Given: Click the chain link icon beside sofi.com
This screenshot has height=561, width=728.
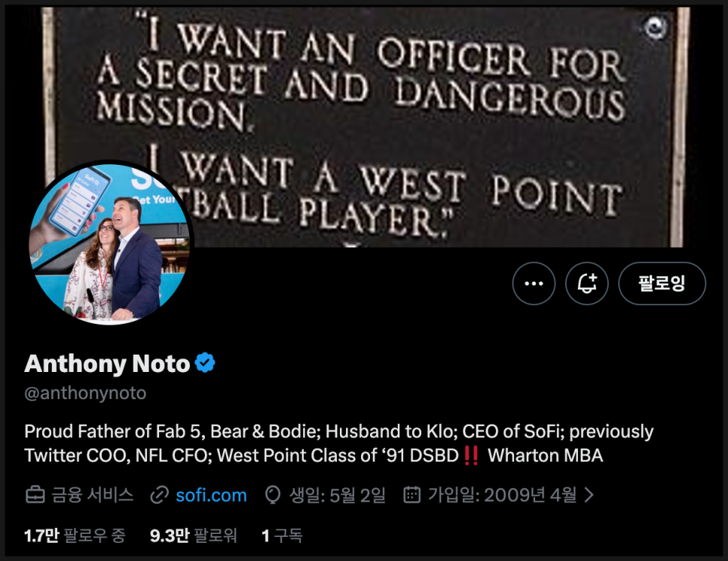Looking at the screenshot, I should [x=159, y=495].
